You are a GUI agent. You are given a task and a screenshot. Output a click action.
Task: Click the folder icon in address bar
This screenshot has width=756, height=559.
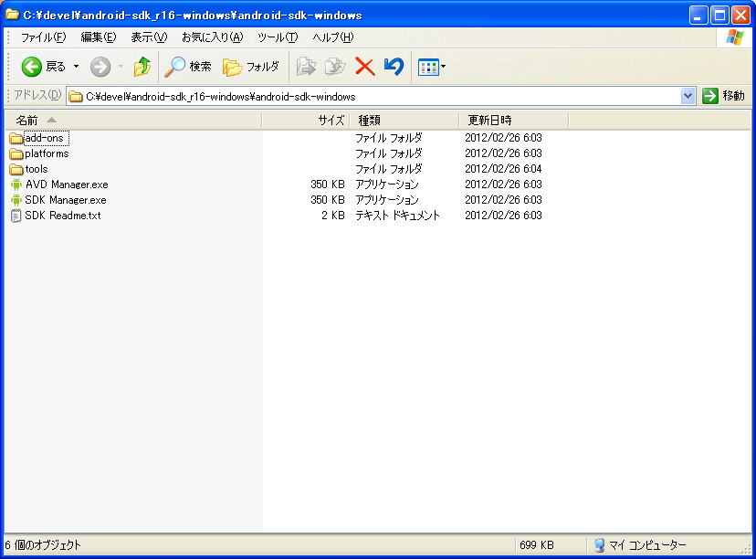[x=75, y=97]
